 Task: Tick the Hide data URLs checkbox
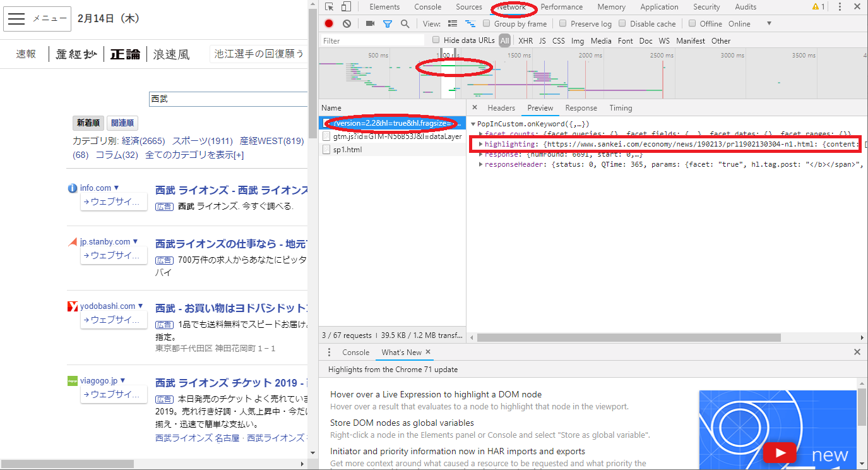point(436,40)
